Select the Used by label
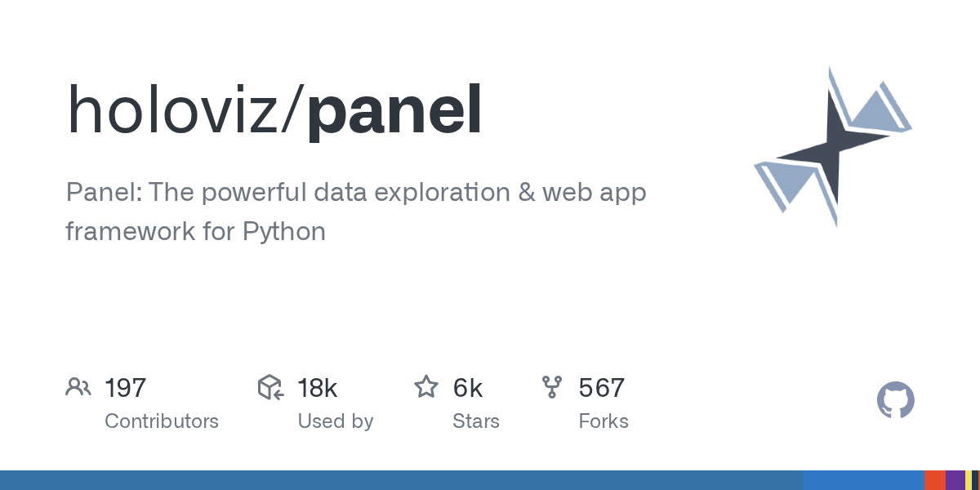980x490 pixels. (336, 421)
